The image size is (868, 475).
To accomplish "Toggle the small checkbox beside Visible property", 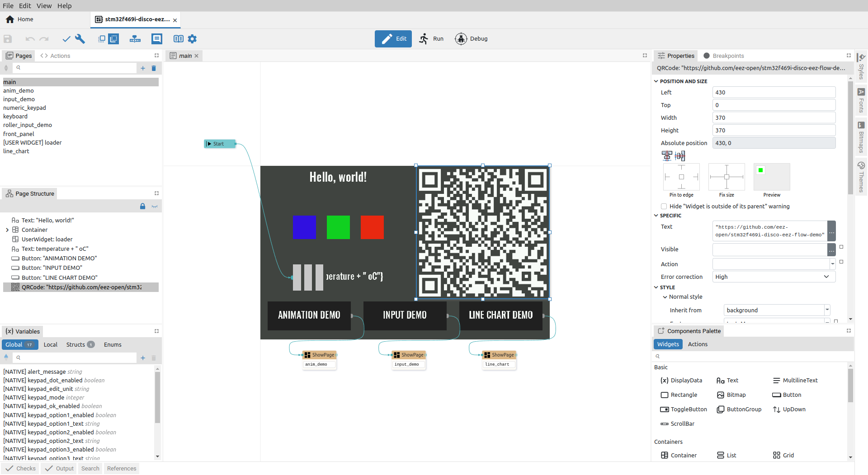I will 841,247.
